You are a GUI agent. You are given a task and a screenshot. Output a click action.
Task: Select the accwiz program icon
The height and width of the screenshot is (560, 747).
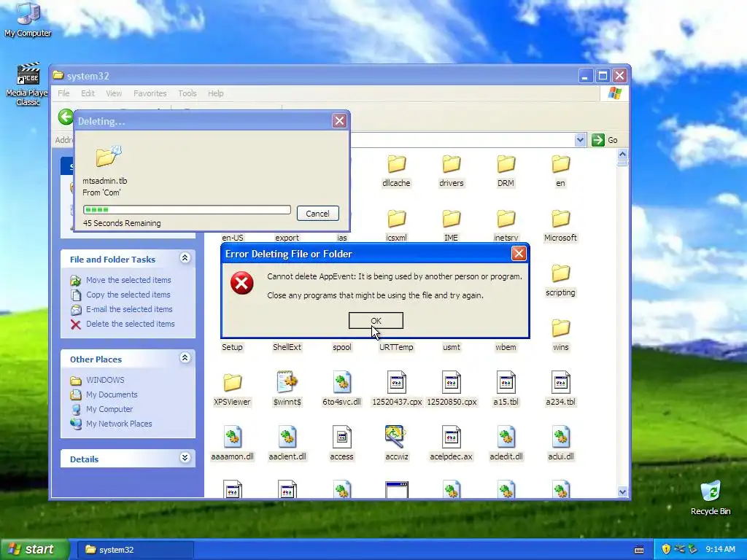(395, 436)
